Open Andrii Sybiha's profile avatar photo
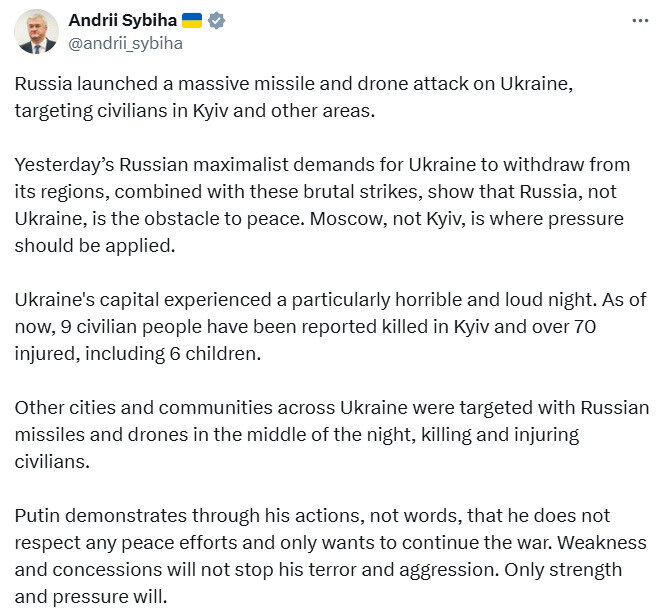The height and width of the screenshot is (611, 662). (36, 32)
